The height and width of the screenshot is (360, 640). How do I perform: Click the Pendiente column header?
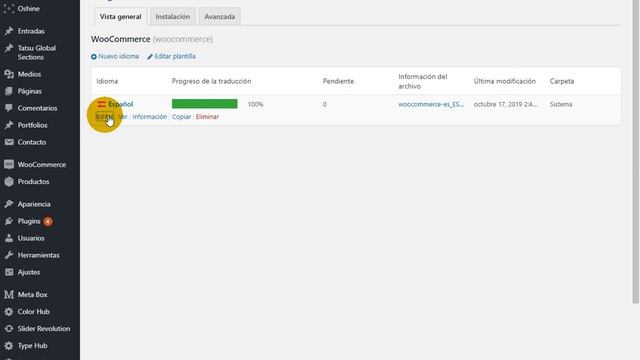coord(338,81)
